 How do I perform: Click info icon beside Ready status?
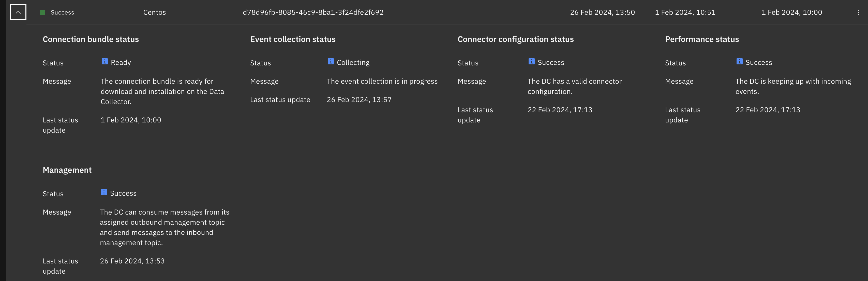105,61
